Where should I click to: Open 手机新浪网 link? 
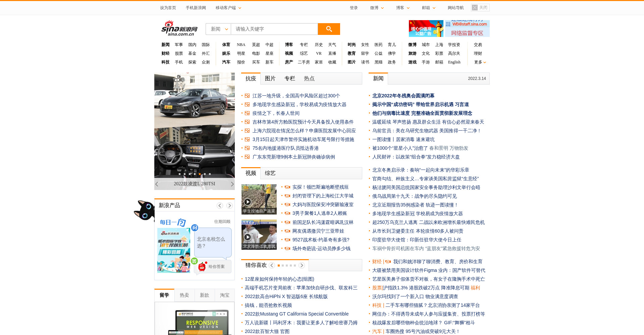pos(196,8)
